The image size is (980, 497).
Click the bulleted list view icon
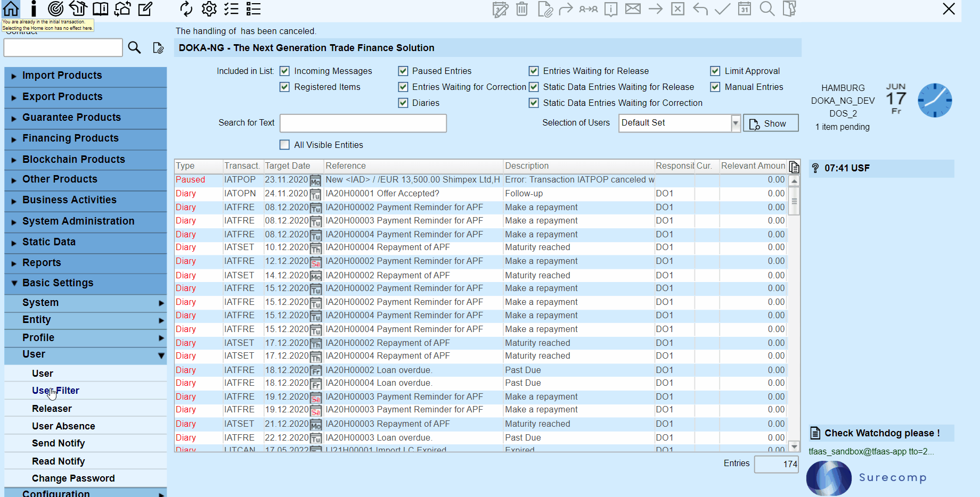(x=254, y=9)
